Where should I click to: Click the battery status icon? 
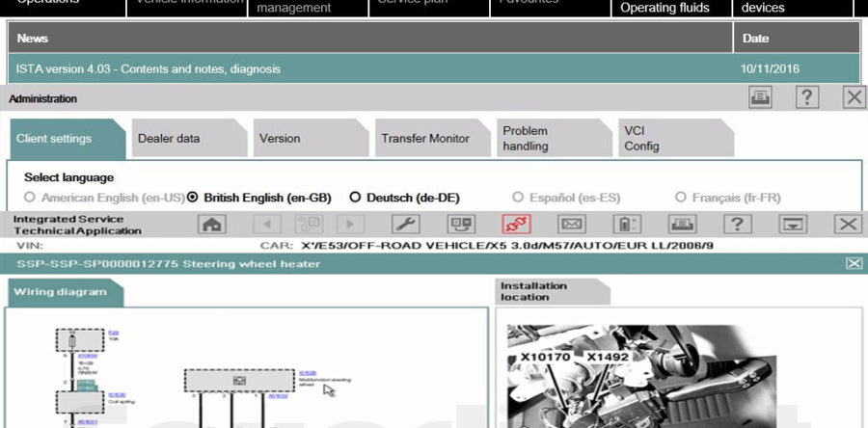(628, 225)
